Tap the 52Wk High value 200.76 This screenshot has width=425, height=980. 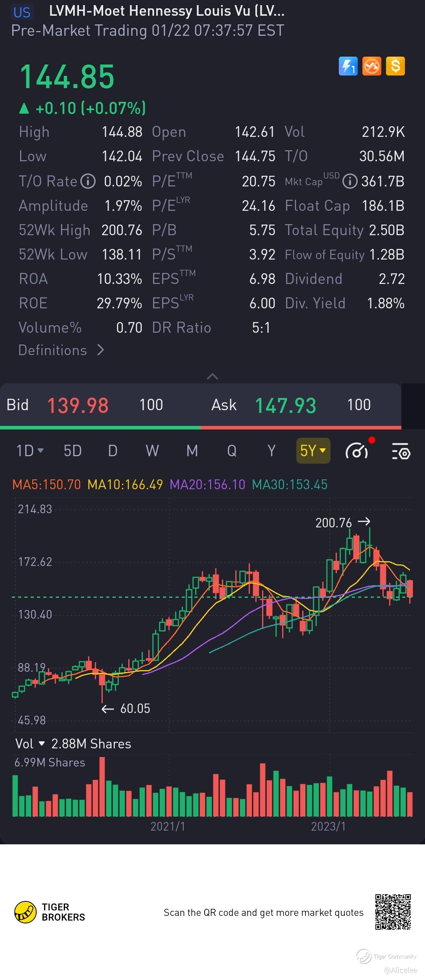click(x=122, y=230)
